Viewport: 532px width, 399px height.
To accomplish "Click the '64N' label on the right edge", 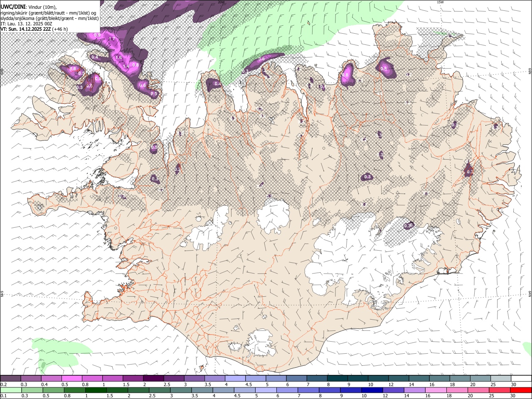I will tap(530, 294).
